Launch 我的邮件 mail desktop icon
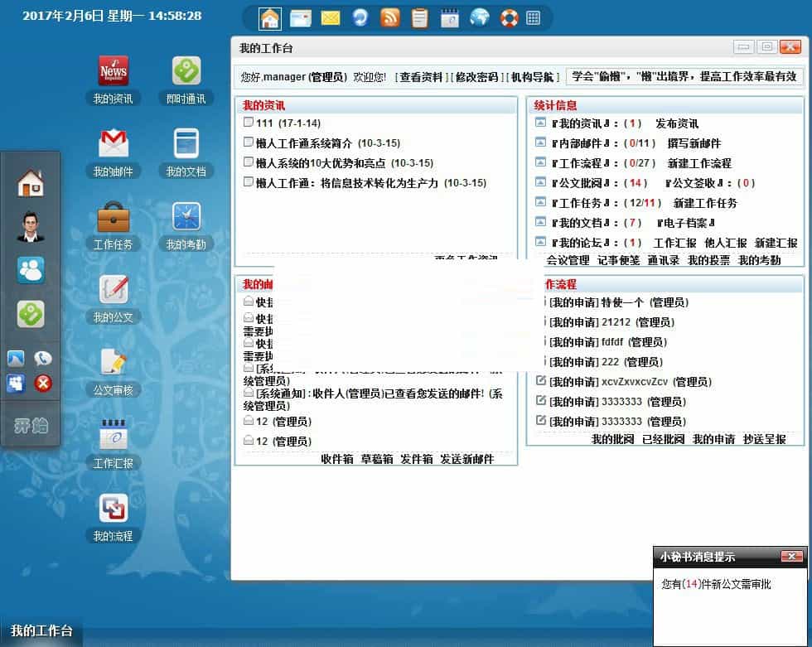Image resolution: width=812 pixels, height=647 pixels. coord(113,145)
